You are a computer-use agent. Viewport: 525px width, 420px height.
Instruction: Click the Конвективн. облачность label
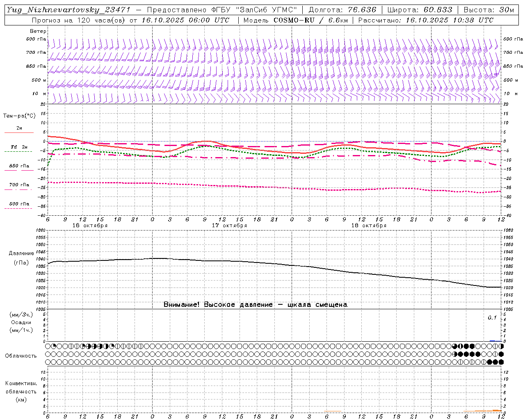pos(21,388)
